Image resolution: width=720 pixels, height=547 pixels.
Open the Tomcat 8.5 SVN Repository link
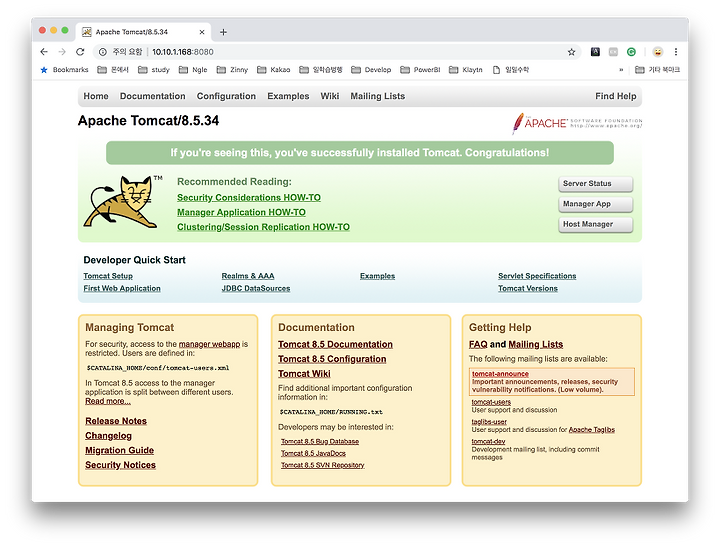[x=323, y=465]
